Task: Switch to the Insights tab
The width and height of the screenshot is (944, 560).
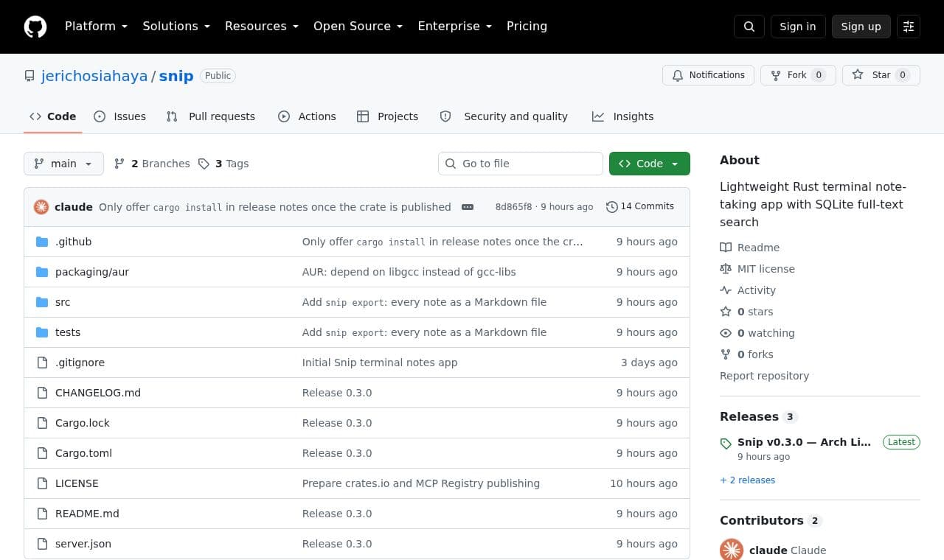Action: (623, 116)
